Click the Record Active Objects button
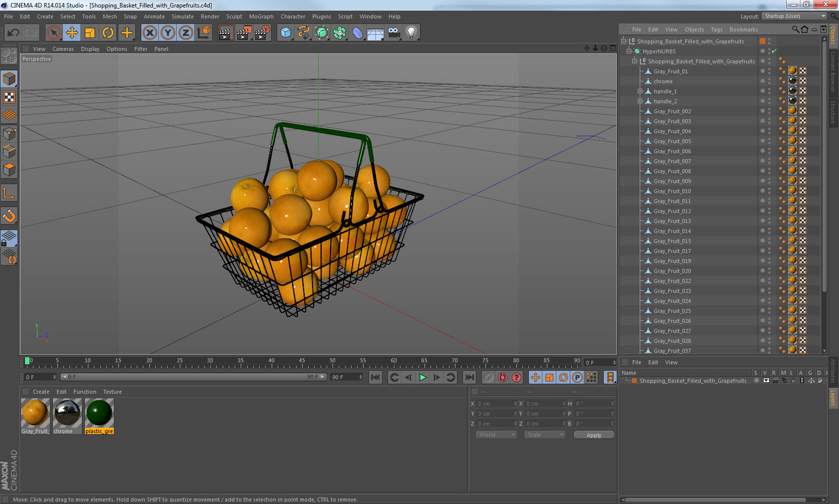The width and height of the screenshot is (839, 504). 488,377
